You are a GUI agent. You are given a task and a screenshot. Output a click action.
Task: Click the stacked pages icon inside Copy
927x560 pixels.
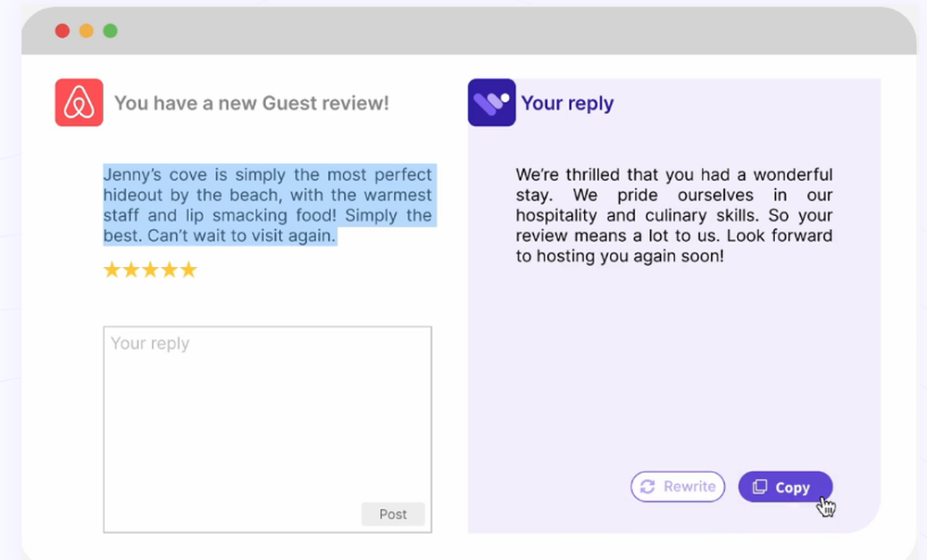[x=759, y=487]
